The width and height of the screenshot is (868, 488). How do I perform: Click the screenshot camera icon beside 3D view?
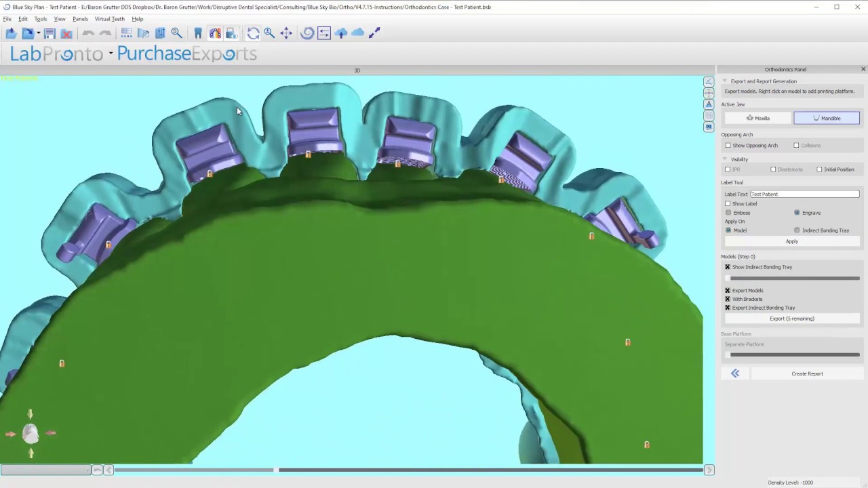point(709,127)
